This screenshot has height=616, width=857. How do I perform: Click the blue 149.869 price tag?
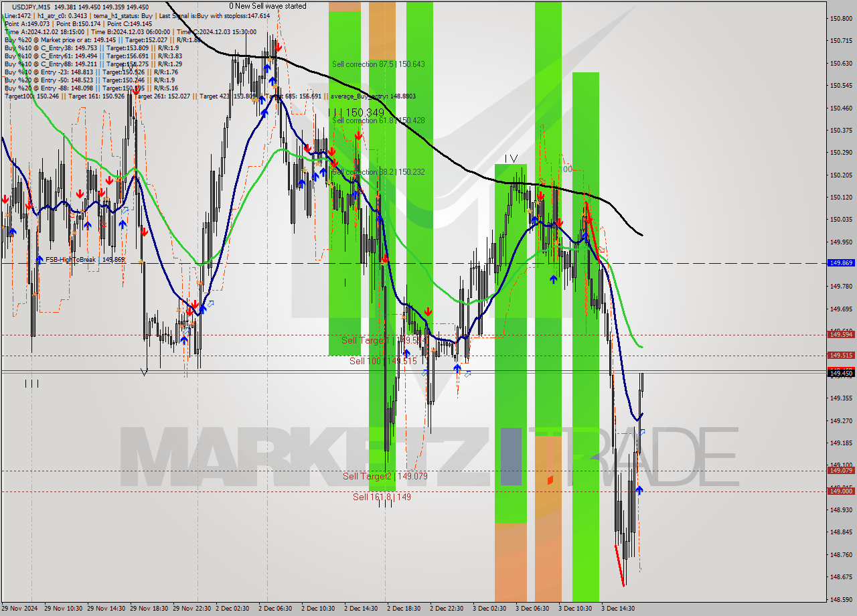click(x=841, y=263)
